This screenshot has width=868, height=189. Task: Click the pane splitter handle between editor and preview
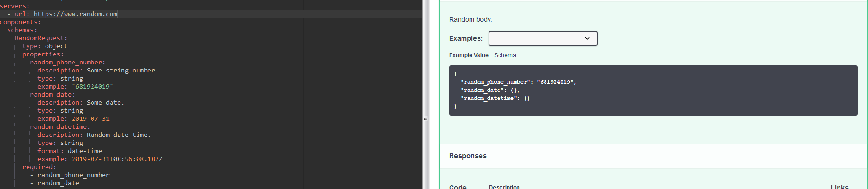point(425,118)
